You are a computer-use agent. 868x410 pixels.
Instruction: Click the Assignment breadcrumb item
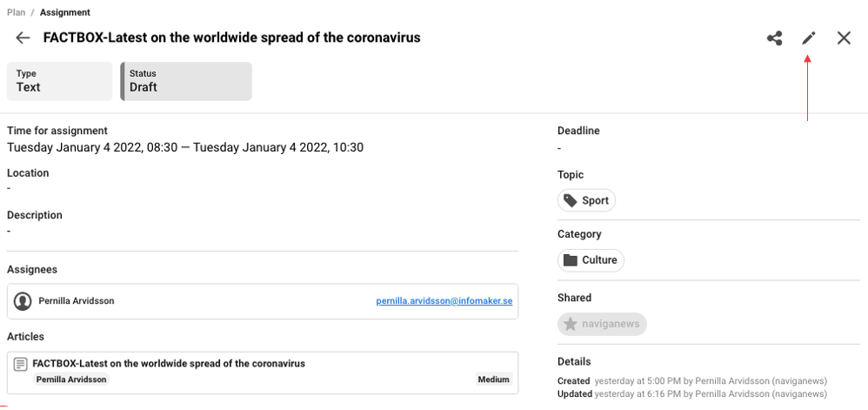click(x=64, y=13)
